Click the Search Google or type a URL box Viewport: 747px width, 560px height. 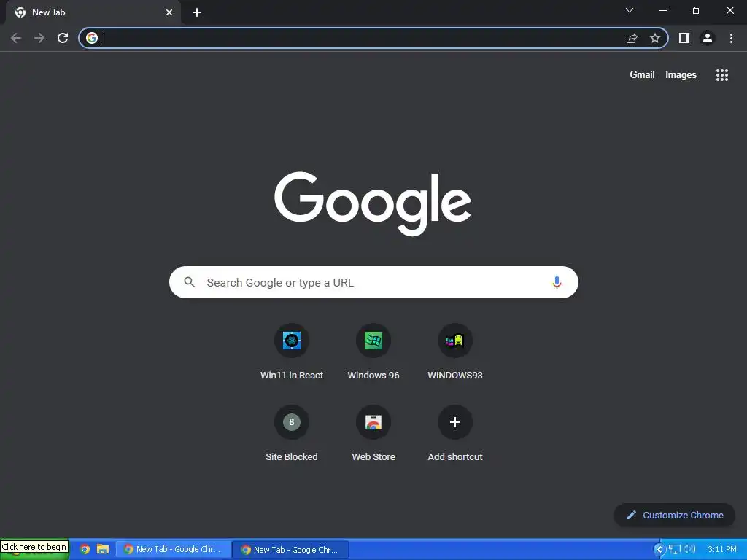pos(373,282)
